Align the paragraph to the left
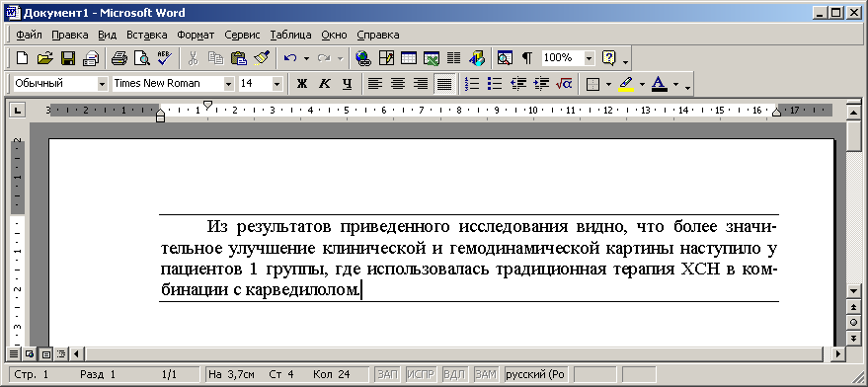 376,84
